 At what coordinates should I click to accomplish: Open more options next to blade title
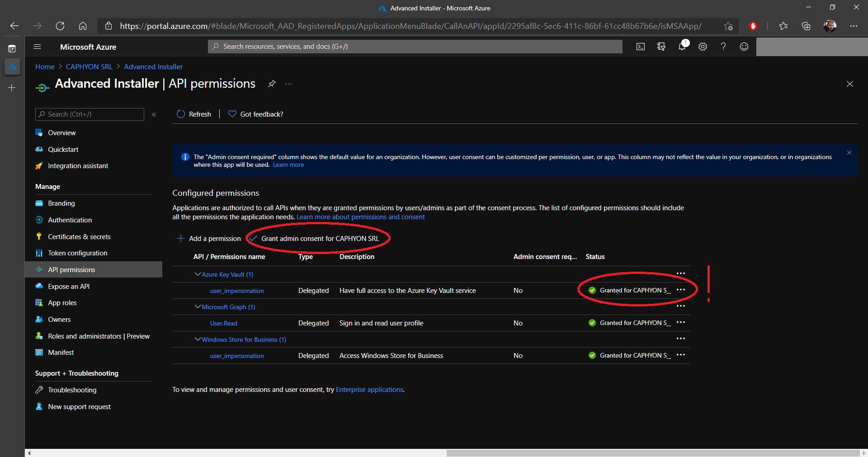[288, 84]
